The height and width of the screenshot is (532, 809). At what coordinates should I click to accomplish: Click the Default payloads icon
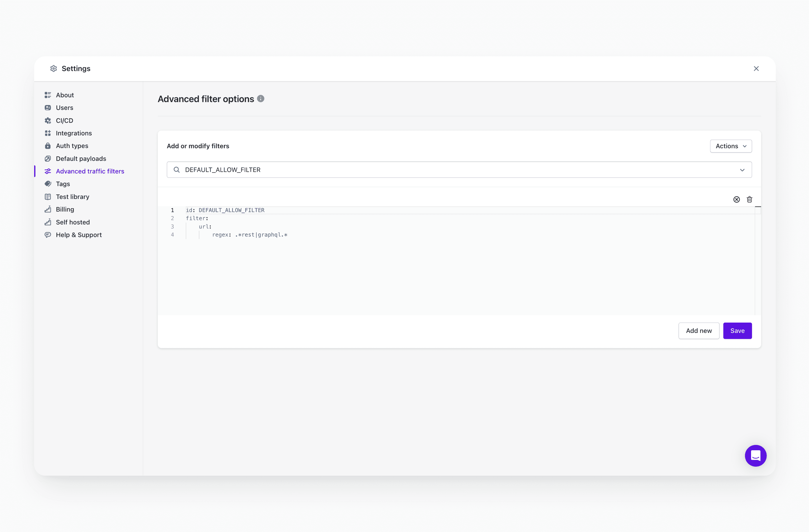click(x=48, y=158)
